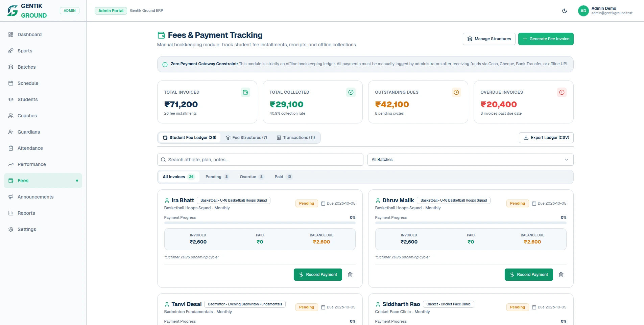Toggle dark mode with the moon icon
This screenshot has height=325, width=644.
pyautogui.click(x=565, y=11)
